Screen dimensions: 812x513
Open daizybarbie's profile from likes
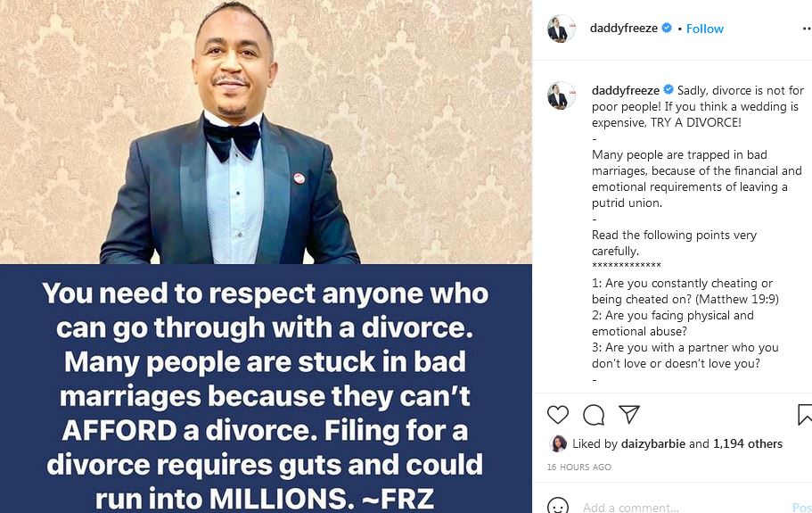point(653,443)
